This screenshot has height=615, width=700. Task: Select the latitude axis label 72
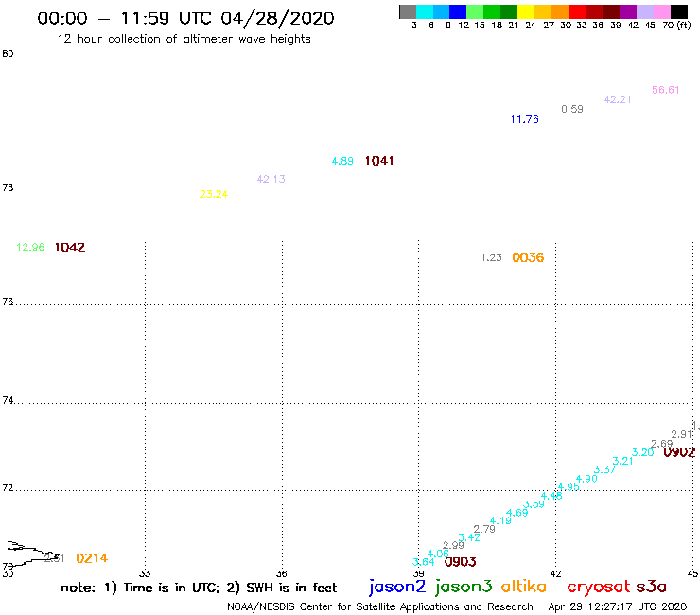point(8,487)
